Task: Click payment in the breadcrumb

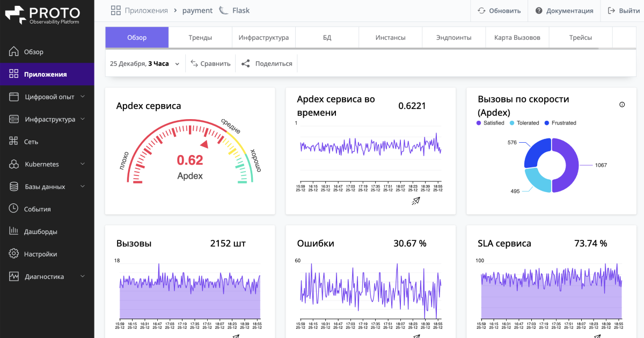Action: (197, 10)
